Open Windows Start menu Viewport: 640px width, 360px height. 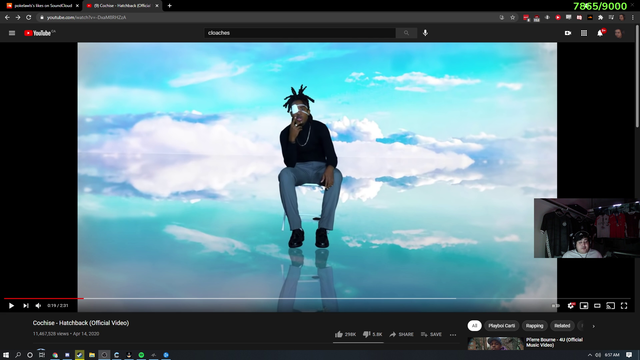pos(6,355)
